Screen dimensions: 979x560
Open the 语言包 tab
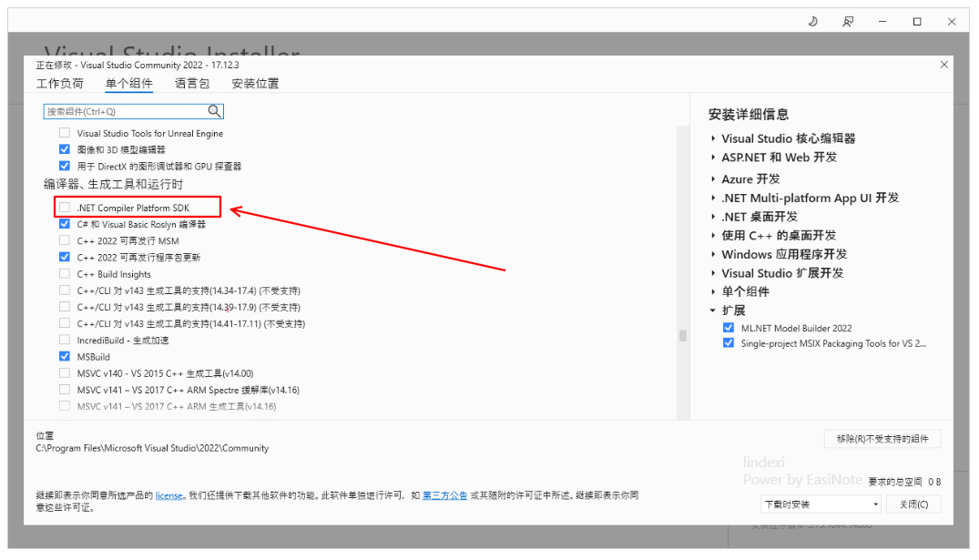pyautogui.click(x=191, y=83)
